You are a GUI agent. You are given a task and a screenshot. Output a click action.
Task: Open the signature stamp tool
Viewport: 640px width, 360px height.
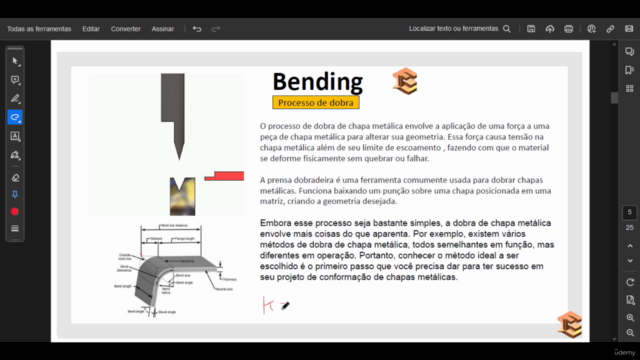15,155
